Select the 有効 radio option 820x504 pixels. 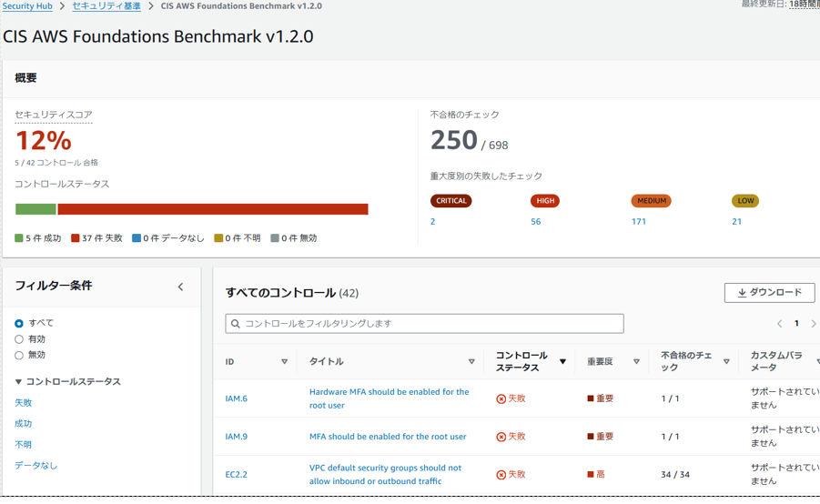19,339
